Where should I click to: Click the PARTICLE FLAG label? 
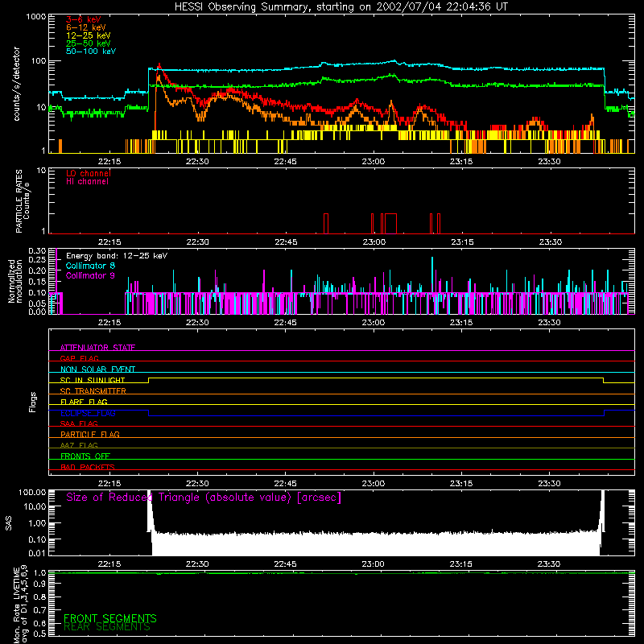pos(90,434)
